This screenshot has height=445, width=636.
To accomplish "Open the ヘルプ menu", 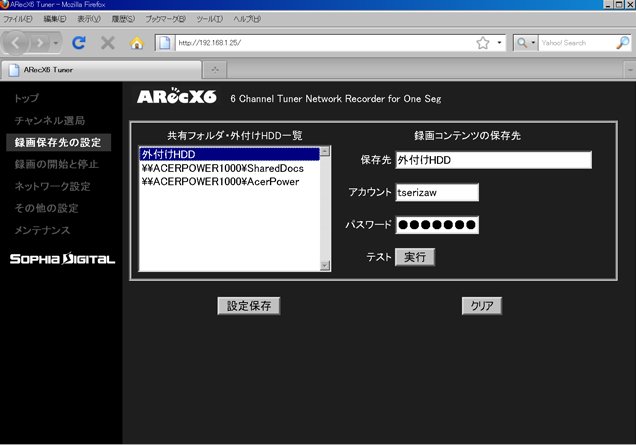I will [247, 19].
